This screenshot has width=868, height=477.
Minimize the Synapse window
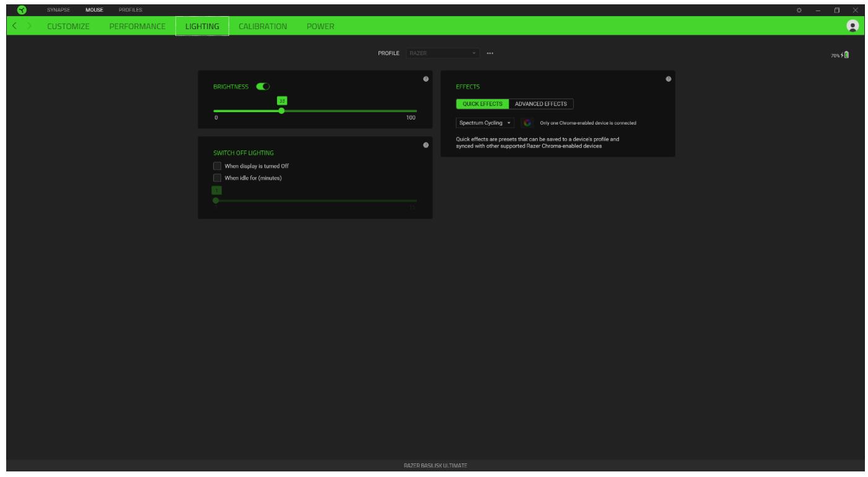[818, 10]
